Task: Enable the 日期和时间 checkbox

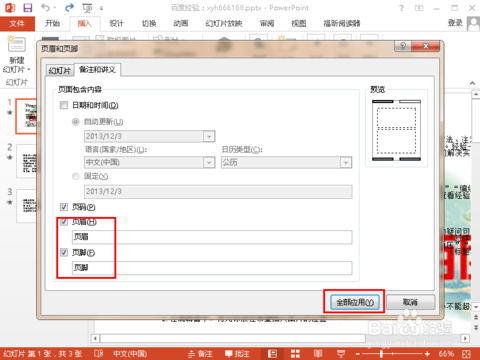Action: coord(64,105)
